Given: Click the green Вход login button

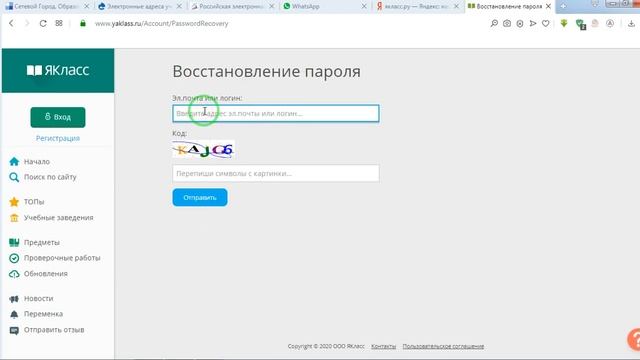Looking at the screenshot, I should point(58,117).
